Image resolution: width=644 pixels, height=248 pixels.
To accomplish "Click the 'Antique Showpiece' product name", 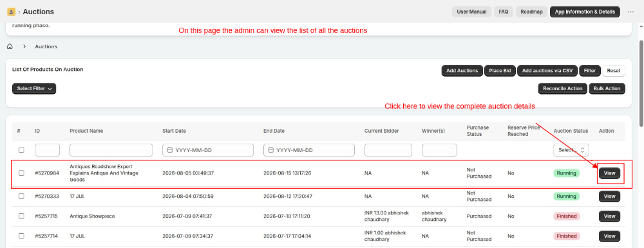I will (92, 216).
